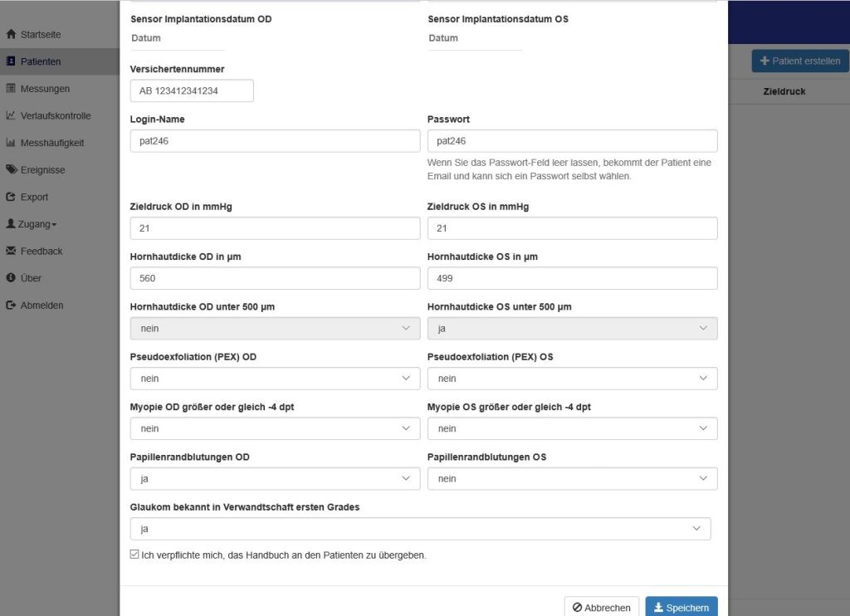Click the Abbrechen button
This screenshot has width=850, height=616.
click(602, 608)
